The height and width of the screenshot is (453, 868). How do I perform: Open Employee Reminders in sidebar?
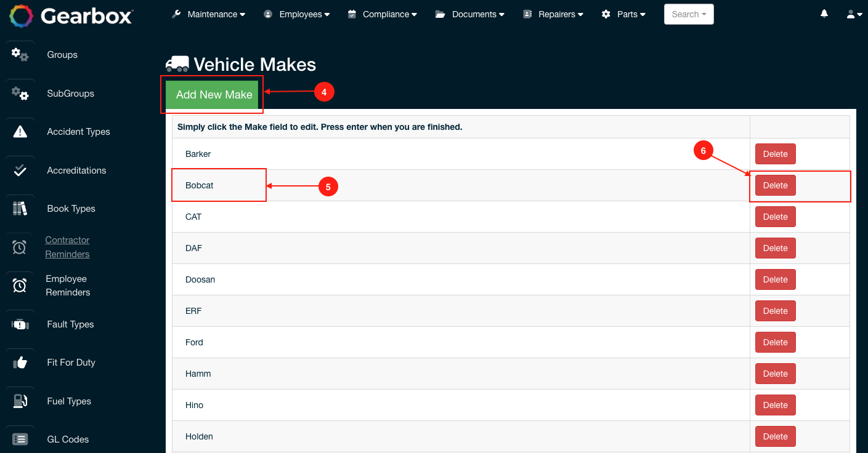tap(68, 286)
